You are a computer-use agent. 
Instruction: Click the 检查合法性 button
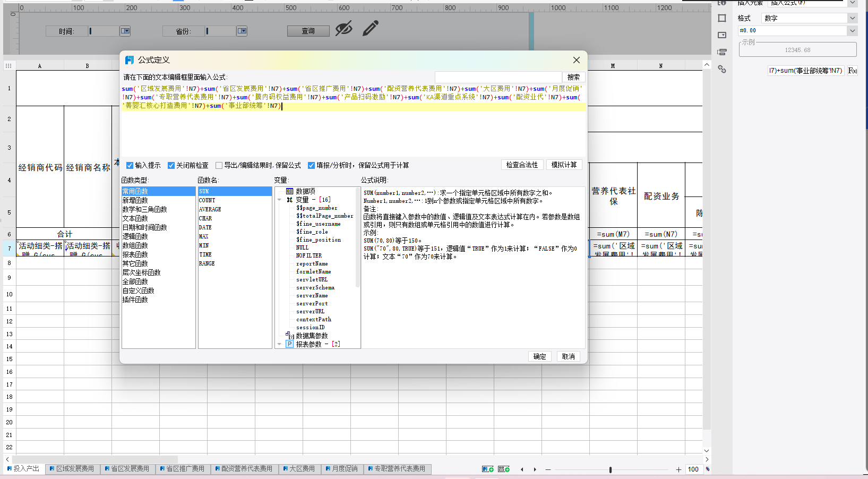(x=522, y=165)
